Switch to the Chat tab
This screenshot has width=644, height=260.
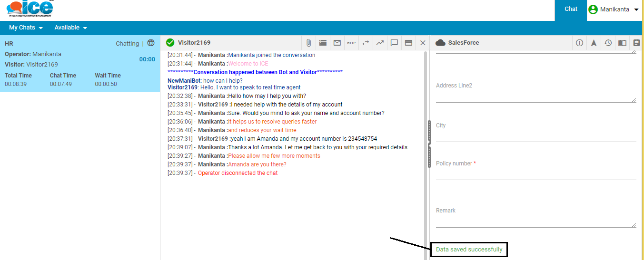click(x=571, y=10)
